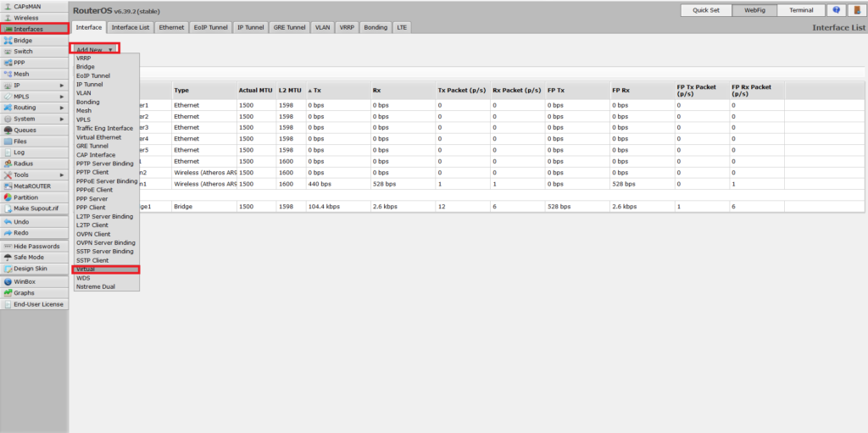Click Make Supout.rif in sidebar
Screen dimensions: 868x433
click(x=34, y=208)
